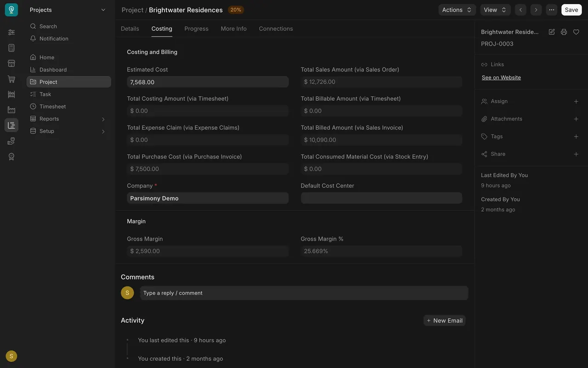Go to previous document arrow

[x=520, y=10]
